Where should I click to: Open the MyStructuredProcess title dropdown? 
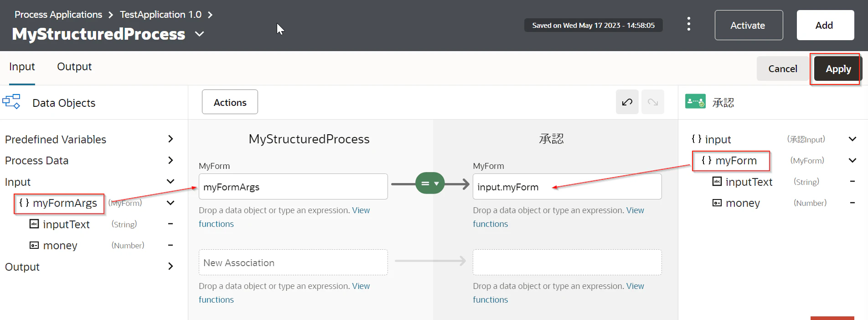[199, 34]
